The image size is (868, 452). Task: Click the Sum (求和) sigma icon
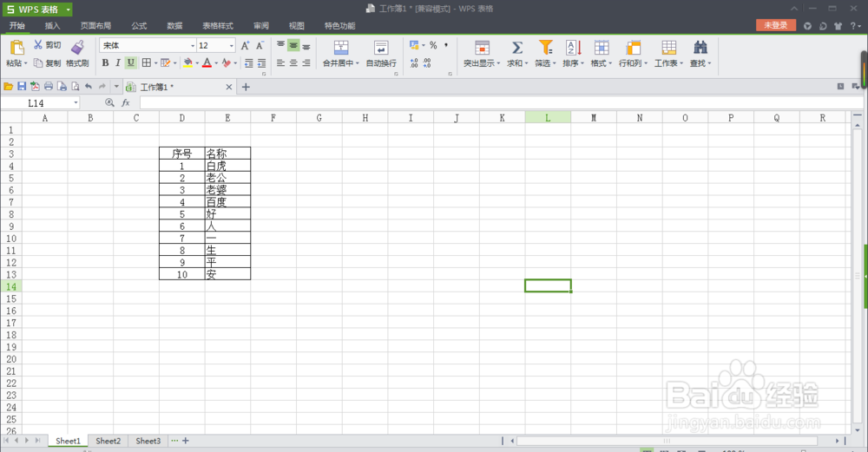pos(517,48)
